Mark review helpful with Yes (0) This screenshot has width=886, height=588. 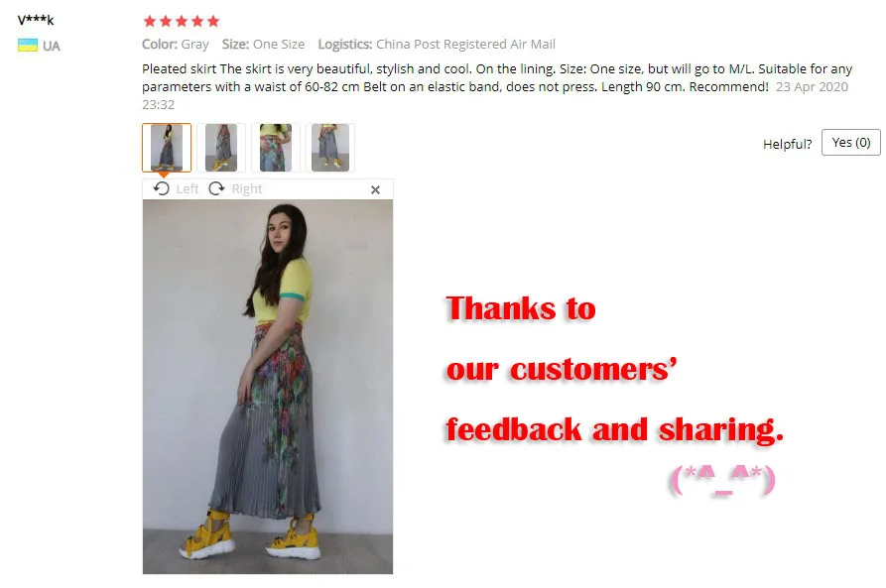pos(851,143)
